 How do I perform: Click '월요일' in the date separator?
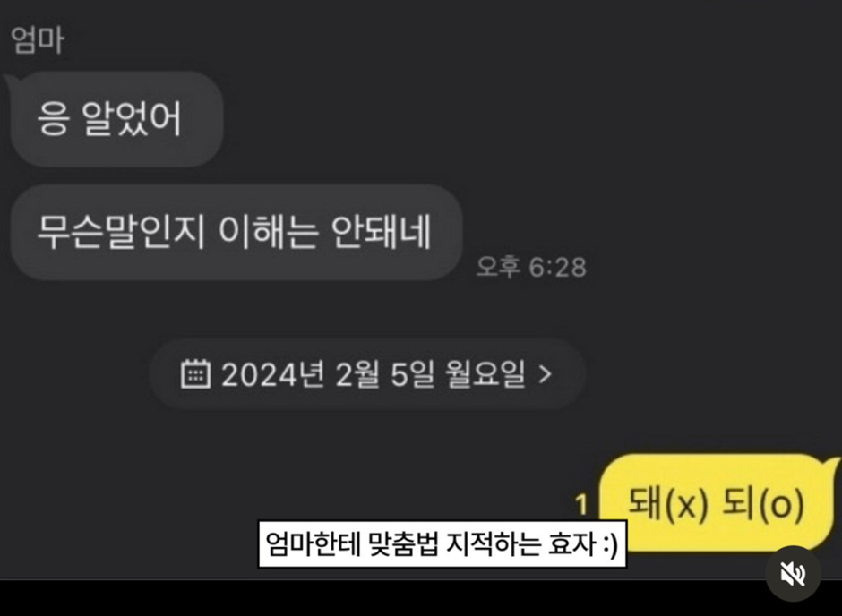tap(485, 374)
